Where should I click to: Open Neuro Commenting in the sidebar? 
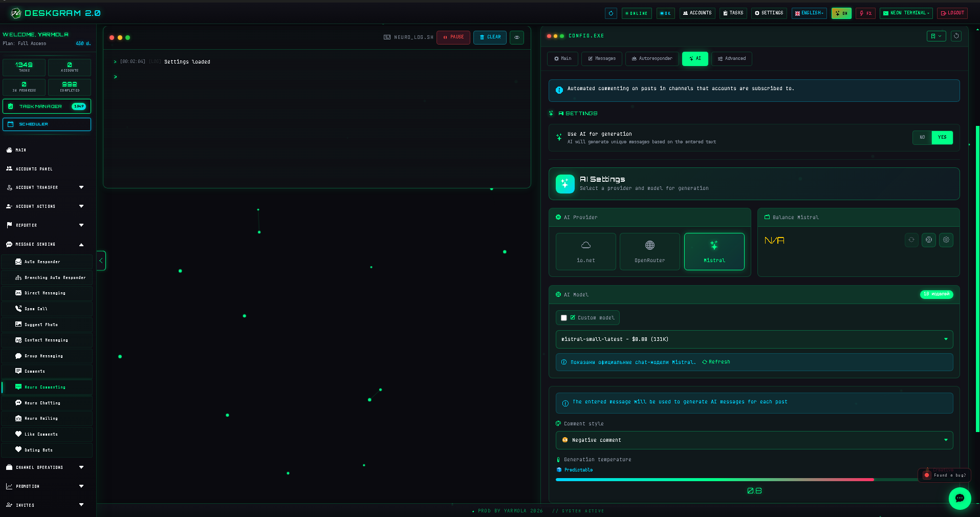pyautogui.click(x=47, y=387)
